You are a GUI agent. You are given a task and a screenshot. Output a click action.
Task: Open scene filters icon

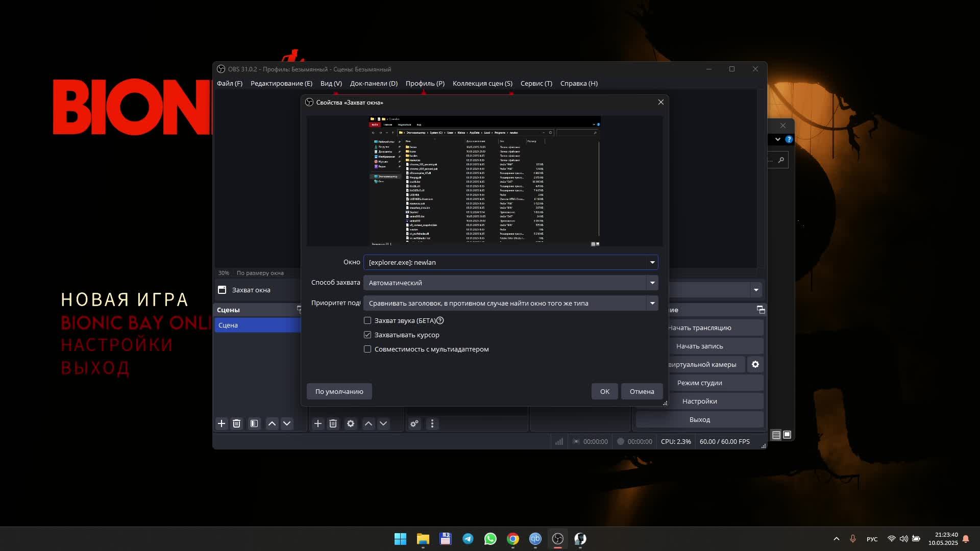pos(254,423)
